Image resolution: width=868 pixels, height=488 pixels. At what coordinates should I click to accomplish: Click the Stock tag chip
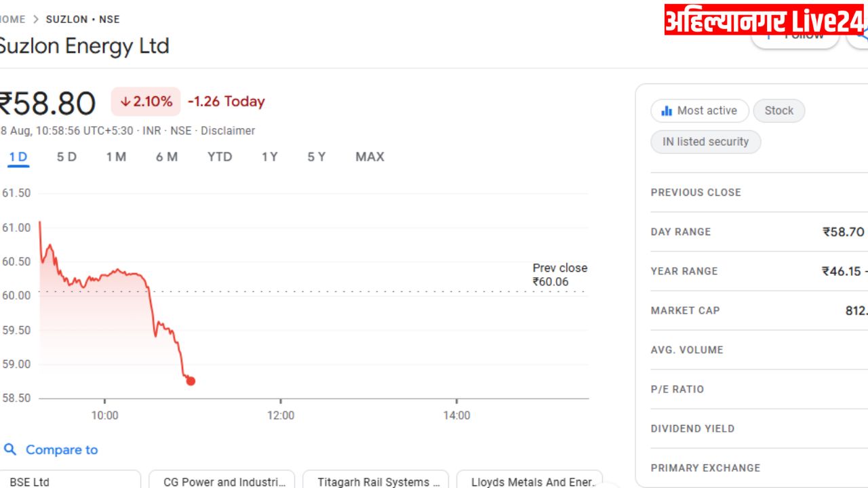(x=778, y=110)
